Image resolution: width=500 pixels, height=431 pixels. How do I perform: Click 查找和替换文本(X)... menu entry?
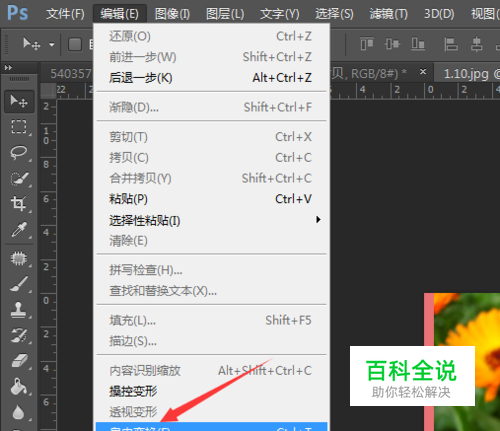[211, 291]
